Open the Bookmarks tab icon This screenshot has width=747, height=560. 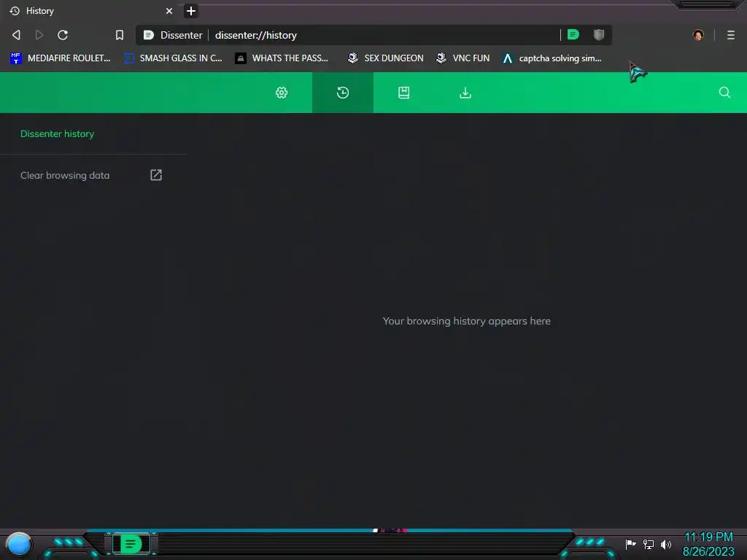click(404, 93)
